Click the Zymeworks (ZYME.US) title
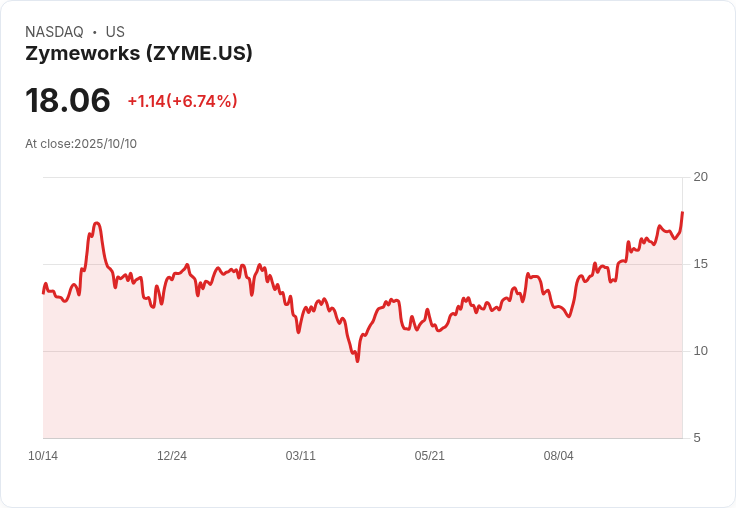This screenshot has height=508, width=736. [x=139, y=54]
